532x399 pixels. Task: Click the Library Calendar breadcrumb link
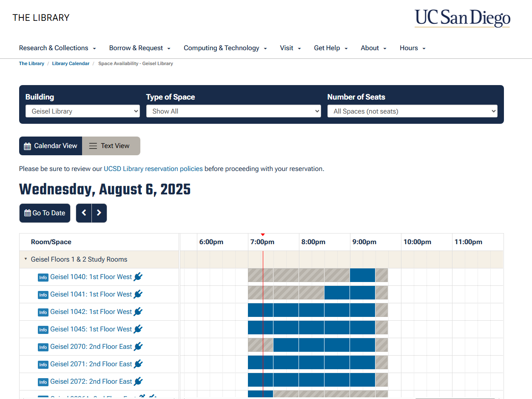[71, 63]
